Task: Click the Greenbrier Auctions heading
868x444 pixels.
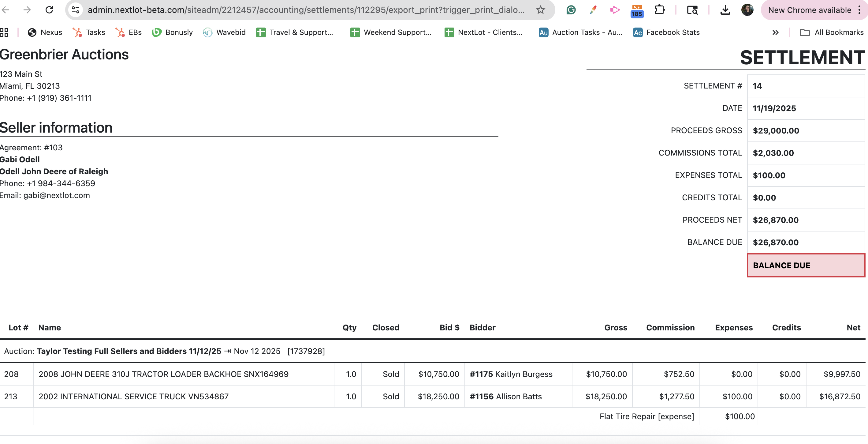Action: point(64,55)
